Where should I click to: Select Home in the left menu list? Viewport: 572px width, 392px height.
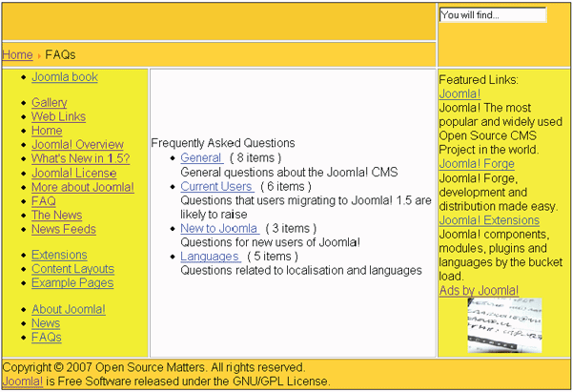[x=47, y=131]
